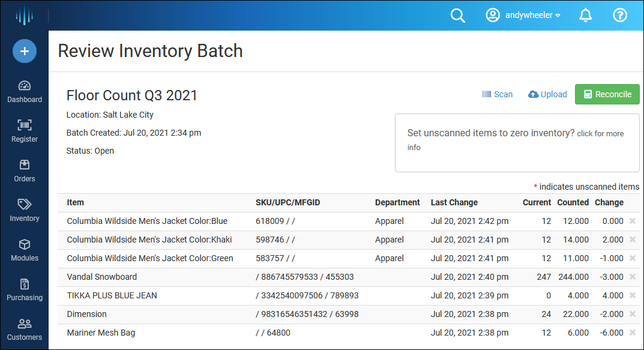Select Columbia Wildside Men's Jacket Color:Green item

150,258
